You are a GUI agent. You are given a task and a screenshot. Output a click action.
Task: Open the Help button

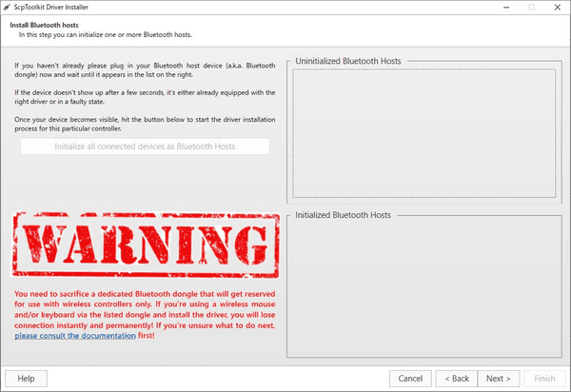click(x=26, y=379)
